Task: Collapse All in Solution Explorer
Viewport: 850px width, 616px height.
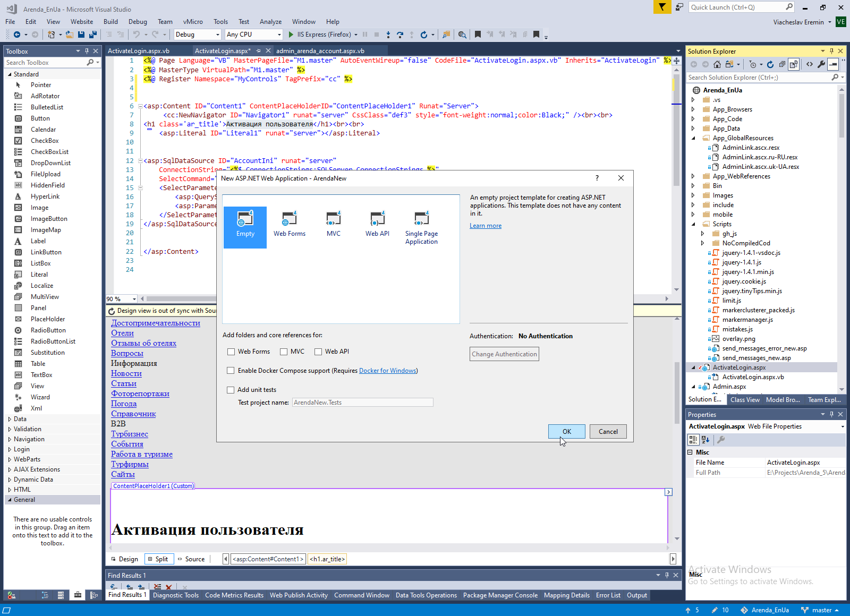Action: (782, 64)
